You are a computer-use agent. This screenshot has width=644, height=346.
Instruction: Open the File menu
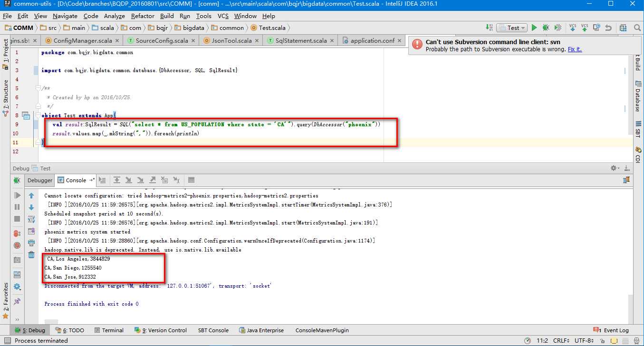(x=7, y=16)
